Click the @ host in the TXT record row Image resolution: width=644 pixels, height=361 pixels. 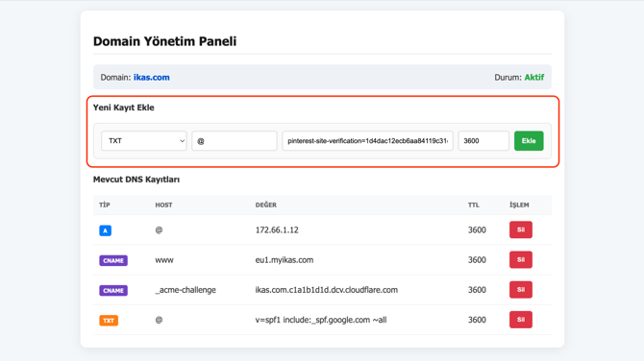(159, 320)
